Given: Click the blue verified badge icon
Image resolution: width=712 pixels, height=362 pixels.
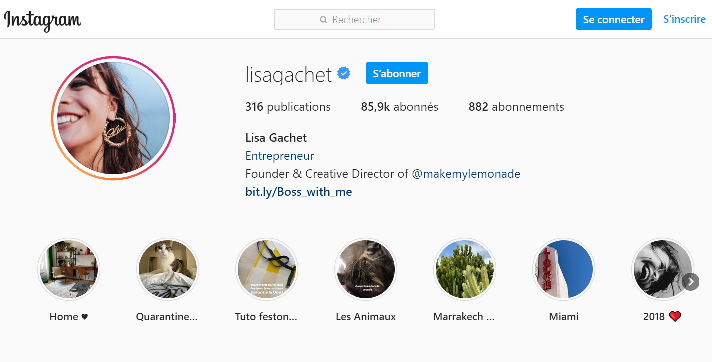Looking at the screenshot, I should [344, 73].
